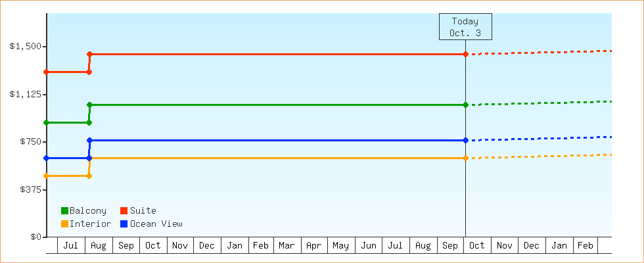Select the Ocean View legend label text
Image resolution: width=644 pixels, height=263 pixels.
(x=156, y=224)
